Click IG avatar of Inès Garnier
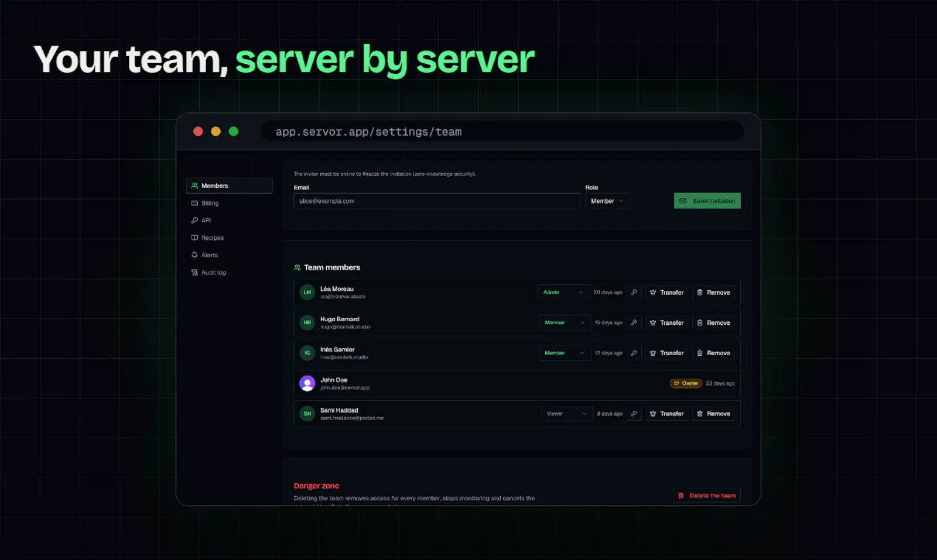 click(x=307, y=353)
